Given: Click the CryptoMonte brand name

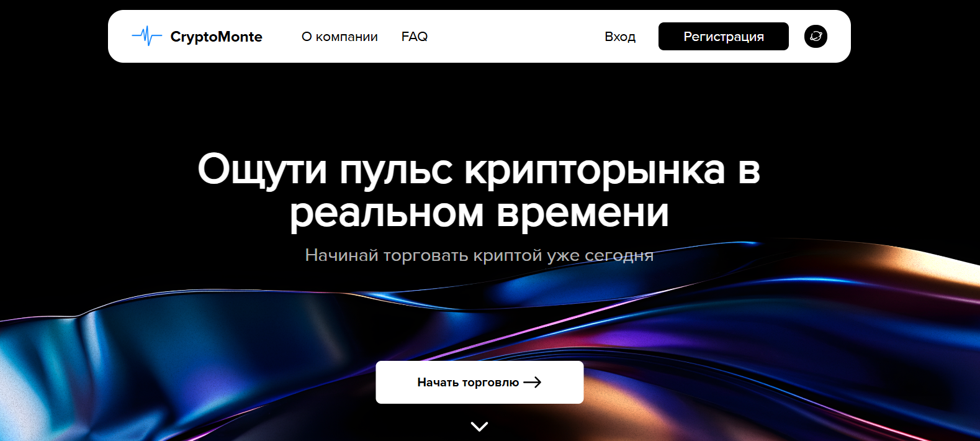Looking at the screenshot, I should (x=216, y=37).
